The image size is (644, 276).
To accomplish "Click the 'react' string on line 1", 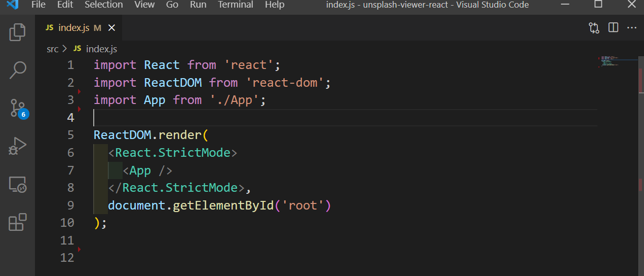I will pos(249,65).
